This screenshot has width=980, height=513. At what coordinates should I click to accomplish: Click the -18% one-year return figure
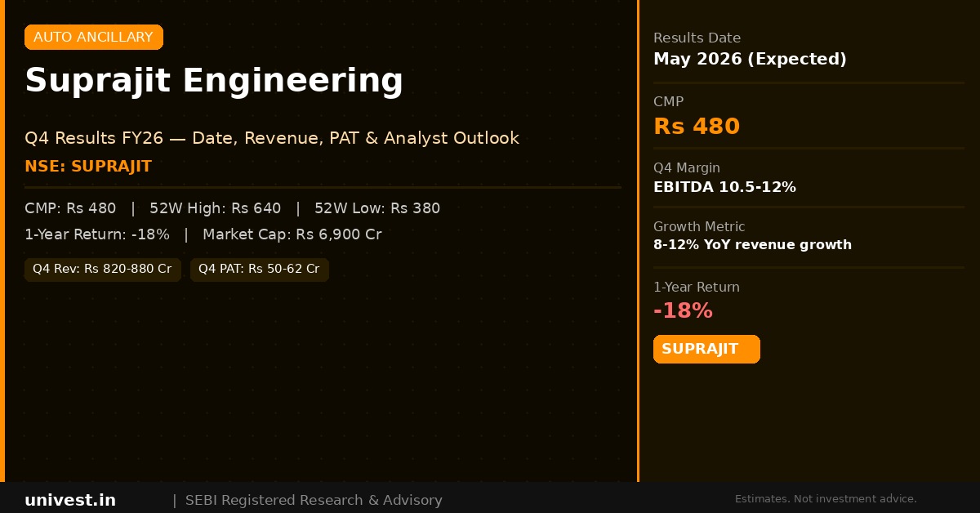[683, 311]
